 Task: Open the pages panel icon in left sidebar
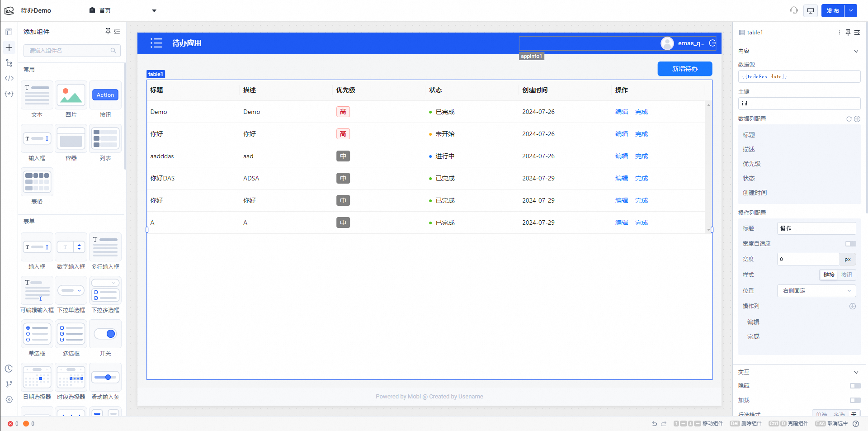(x=9, y=32)
